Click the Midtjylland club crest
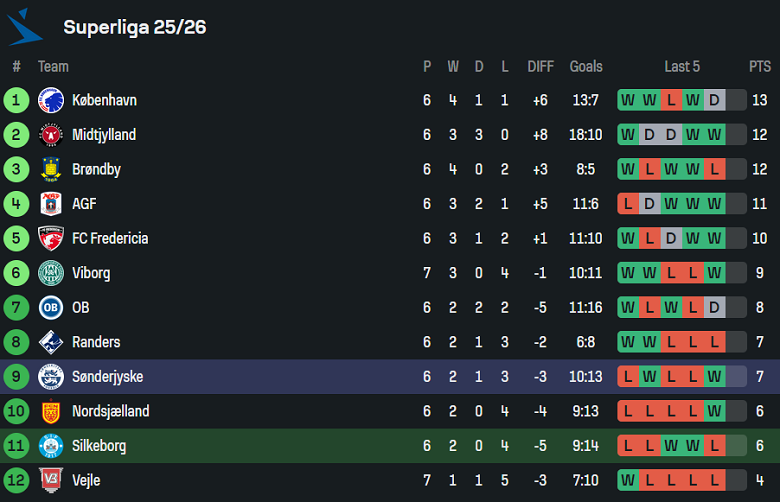The image size is (780, 502). point(50,135)
